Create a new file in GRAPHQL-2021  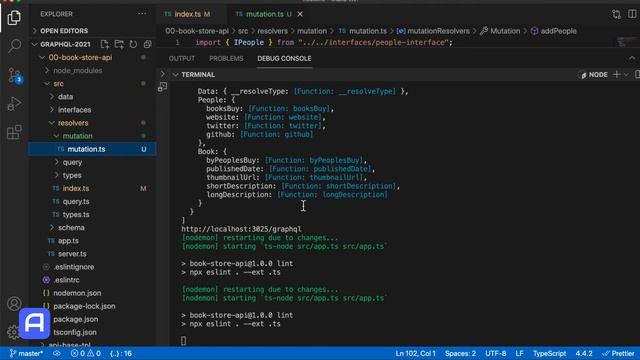[104, 44]
